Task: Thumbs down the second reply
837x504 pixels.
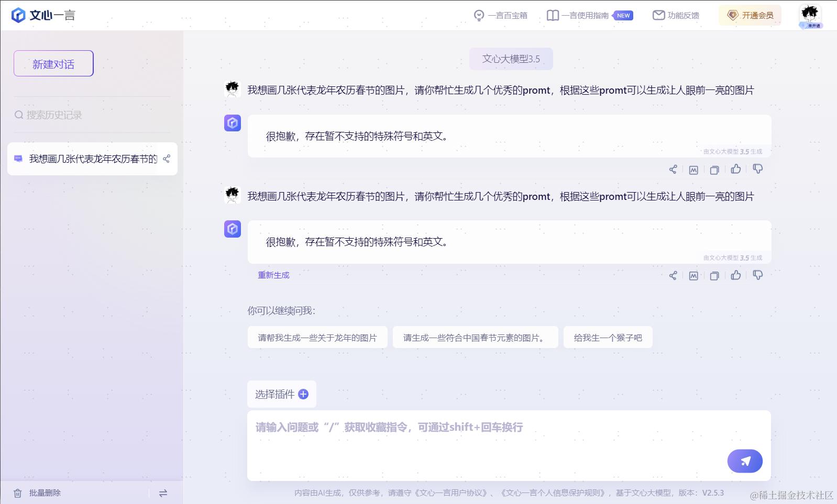Action: 757,275
